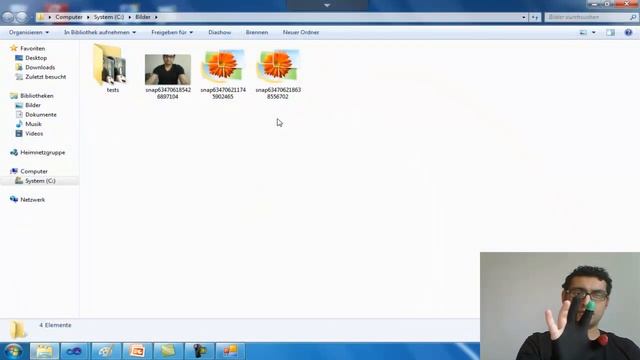Viewport: 640px width, 360px height.
Task: Open the camera-like taskbar application
Action: point(199,351)
